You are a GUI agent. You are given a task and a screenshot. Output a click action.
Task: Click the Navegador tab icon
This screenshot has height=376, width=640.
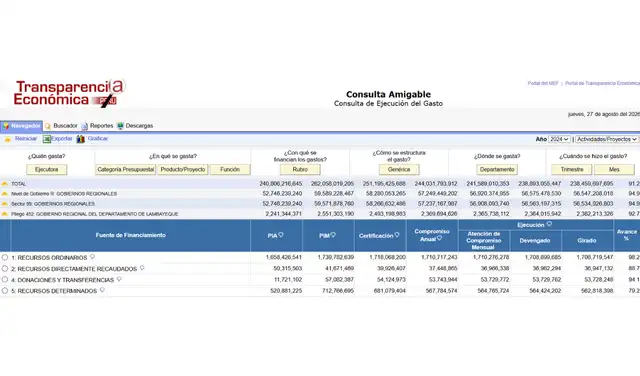(6, 126)
